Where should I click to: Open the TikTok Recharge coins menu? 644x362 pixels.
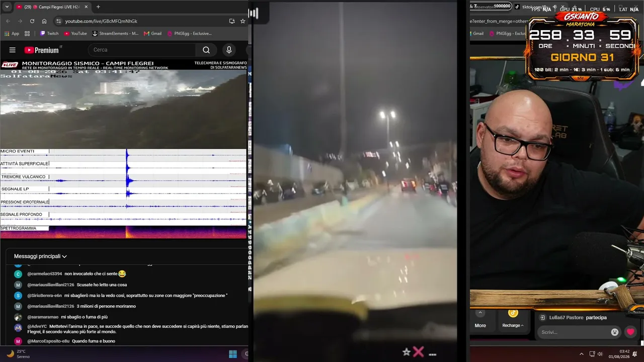(513, 319)
